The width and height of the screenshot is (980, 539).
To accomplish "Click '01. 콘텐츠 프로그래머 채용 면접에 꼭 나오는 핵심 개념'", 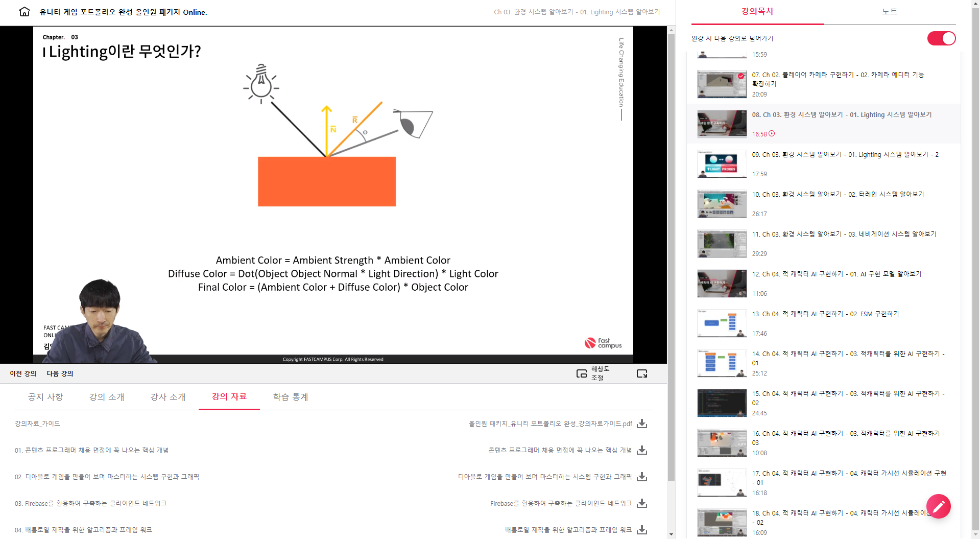I will [x=91, y=450].
